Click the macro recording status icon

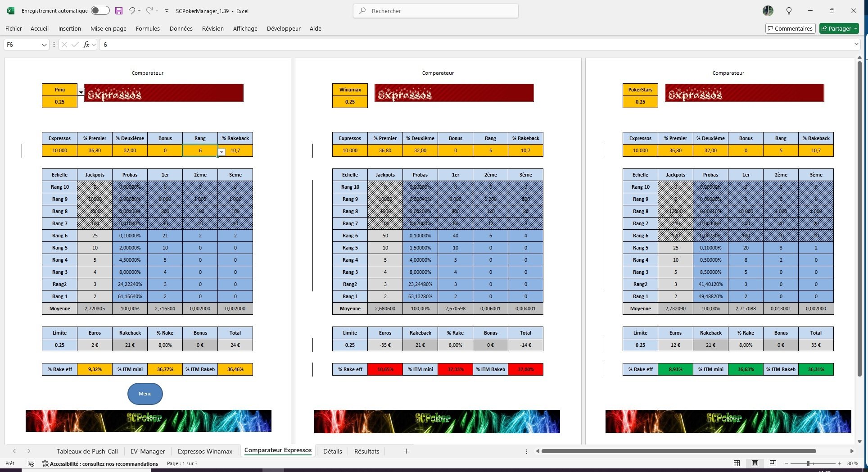(31, 463)
